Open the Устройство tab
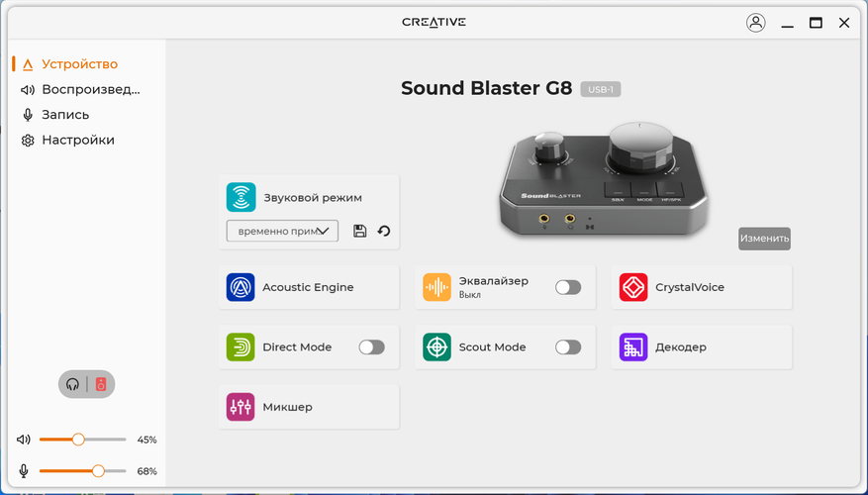The image size is (868, 495). coord(79,64)
